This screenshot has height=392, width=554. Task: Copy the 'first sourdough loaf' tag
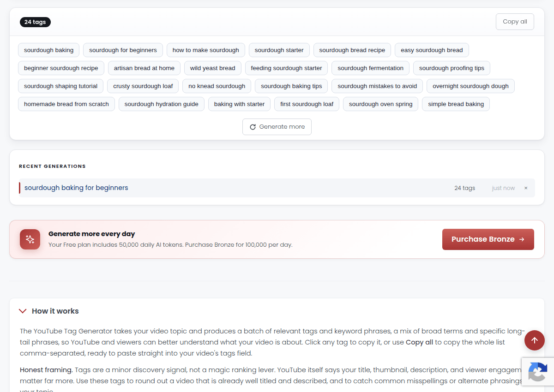point(307,104)
